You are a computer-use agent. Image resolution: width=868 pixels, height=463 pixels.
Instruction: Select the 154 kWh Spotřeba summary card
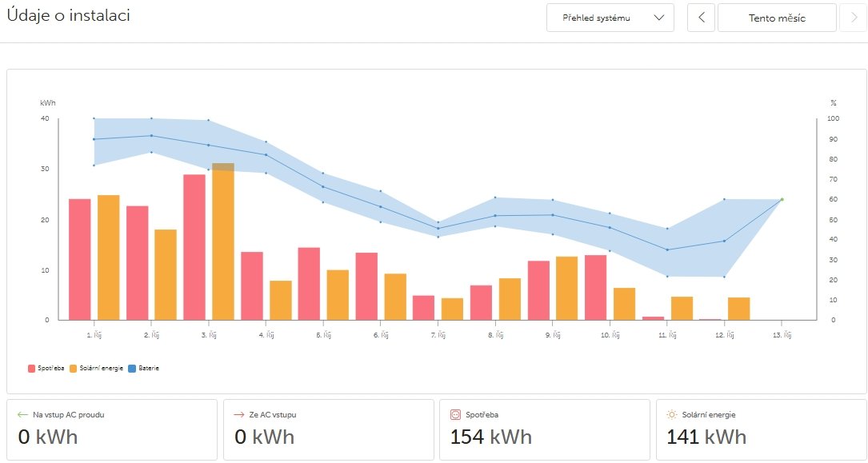click(x=544, y=429)
